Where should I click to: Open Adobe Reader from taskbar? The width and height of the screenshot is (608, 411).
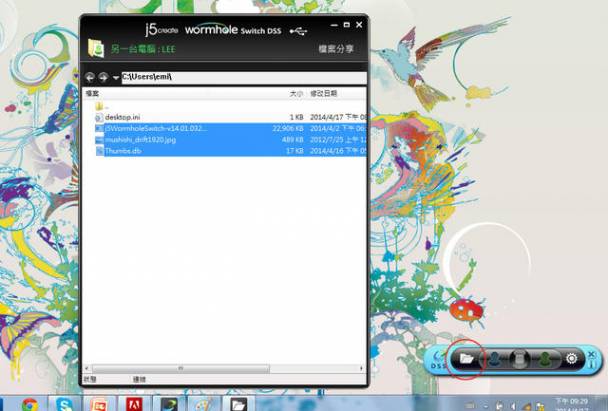(134, 404)
